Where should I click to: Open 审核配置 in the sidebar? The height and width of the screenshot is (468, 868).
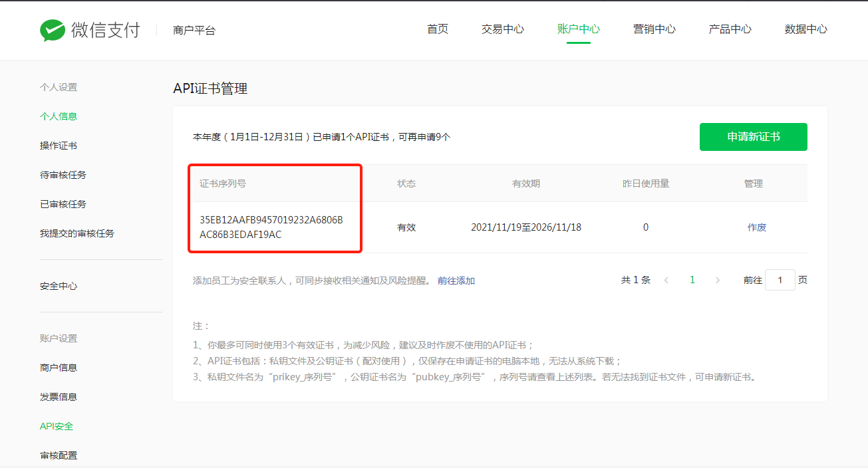point(59,455)
